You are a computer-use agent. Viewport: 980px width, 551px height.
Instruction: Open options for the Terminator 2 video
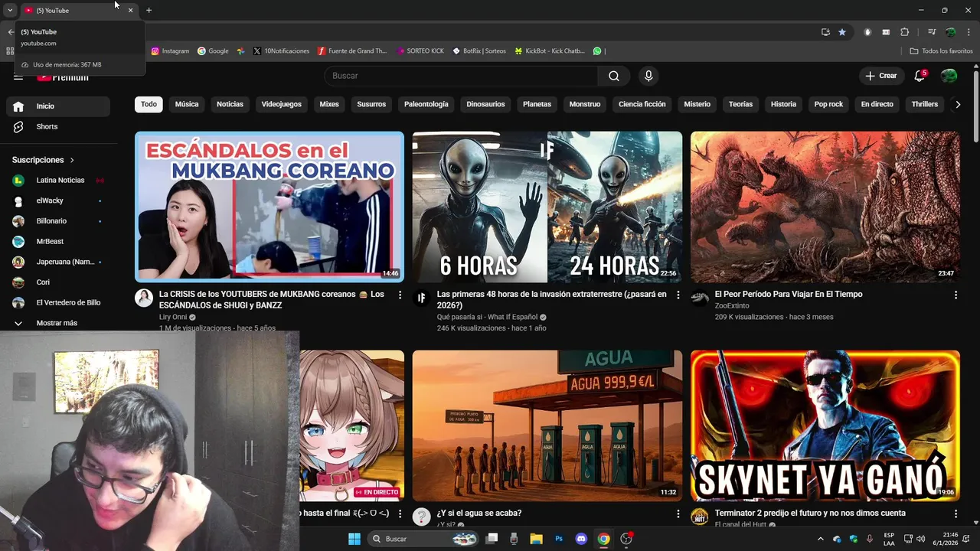[x=955, y=514]
